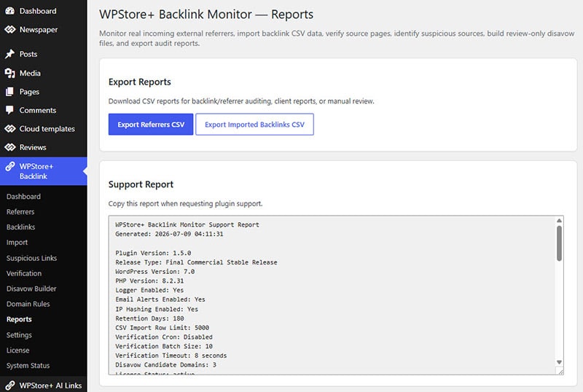Open the Domain Rules page
583x392 pixels.
pyautogui.click(x=28, y=304)
